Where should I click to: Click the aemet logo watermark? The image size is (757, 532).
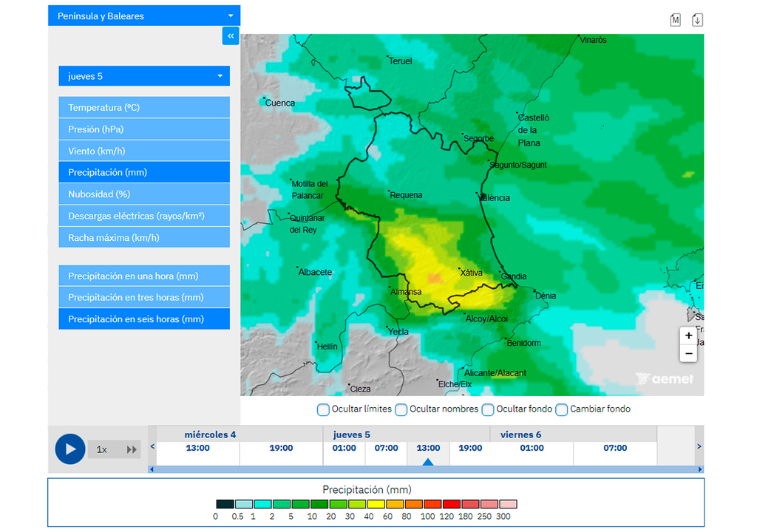(666, 378)
